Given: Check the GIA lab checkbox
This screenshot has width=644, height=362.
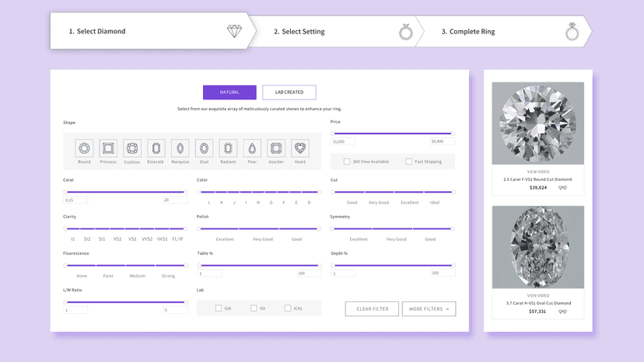Looking at the screenshot, I should coord(219,308).
